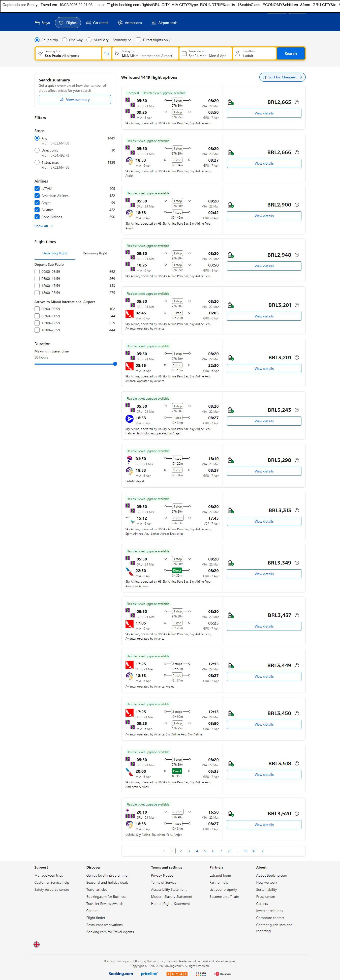This screenshot has width=340, height=980.
Task: Go to next results page arrow
Action: 263,851
